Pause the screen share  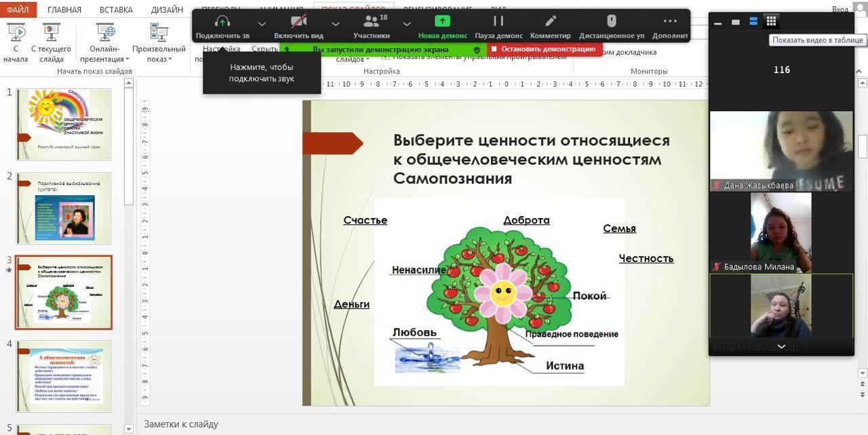click(x=498, y=22)
